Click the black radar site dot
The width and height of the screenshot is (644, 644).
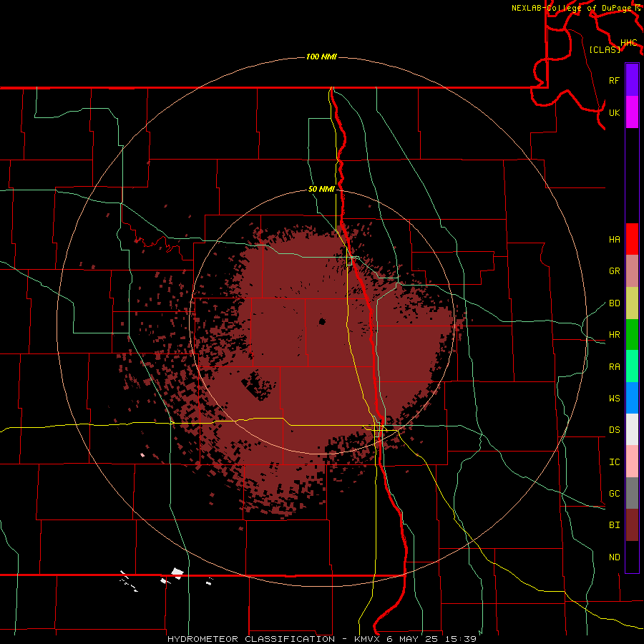[x=322, y=321]
